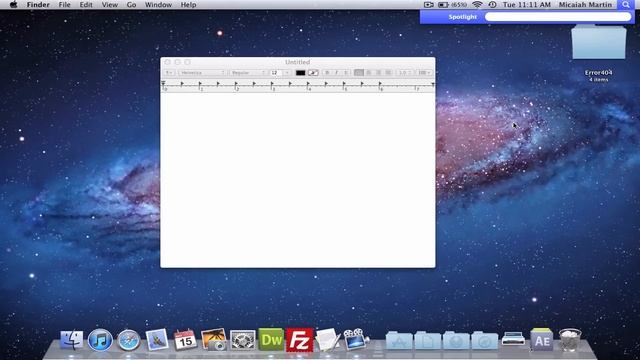
Task: Click inside the Spotlight search field
Action: click(x=558, y=17)
